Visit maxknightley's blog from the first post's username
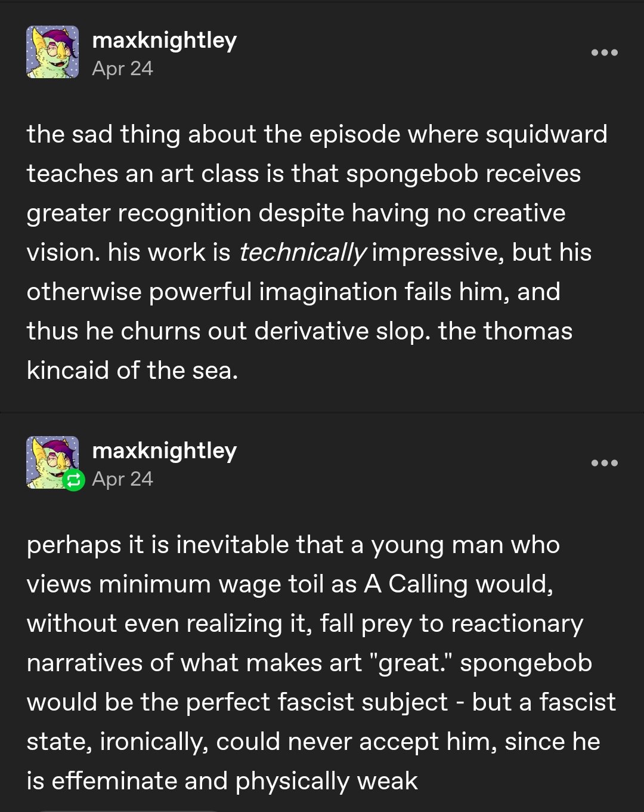This screenshot has height=812, width=644. (x=165, y=41)
